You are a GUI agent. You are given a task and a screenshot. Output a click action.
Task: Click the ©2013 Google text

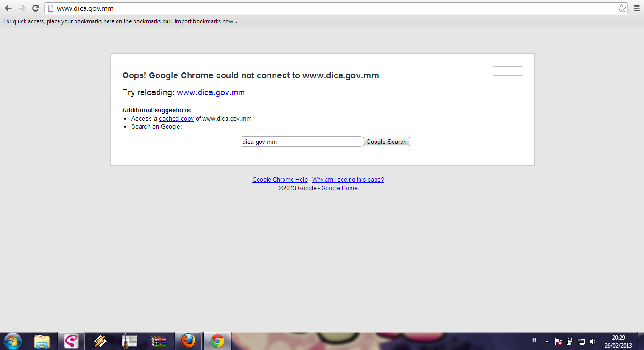297,188
